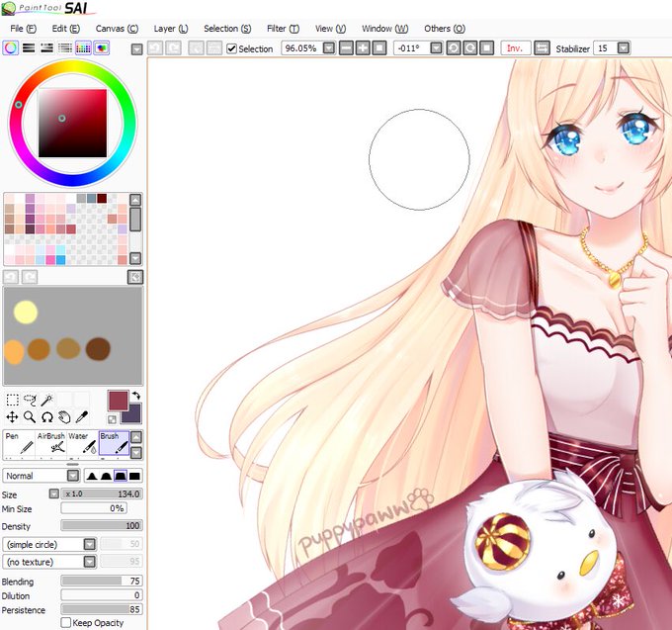Image resolution: width=672 pixels, height=630 pixels.
Task: Adjust the Blending slider
Action: tap(102, 581)
